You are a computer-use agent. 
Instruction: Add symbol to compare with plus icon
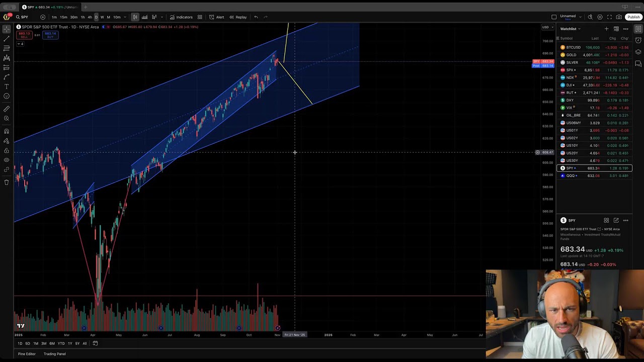43,17
